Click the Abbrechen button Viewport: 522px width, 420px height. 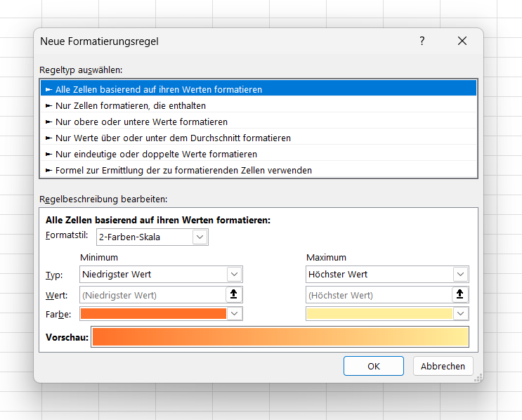[x=443, y=366]
